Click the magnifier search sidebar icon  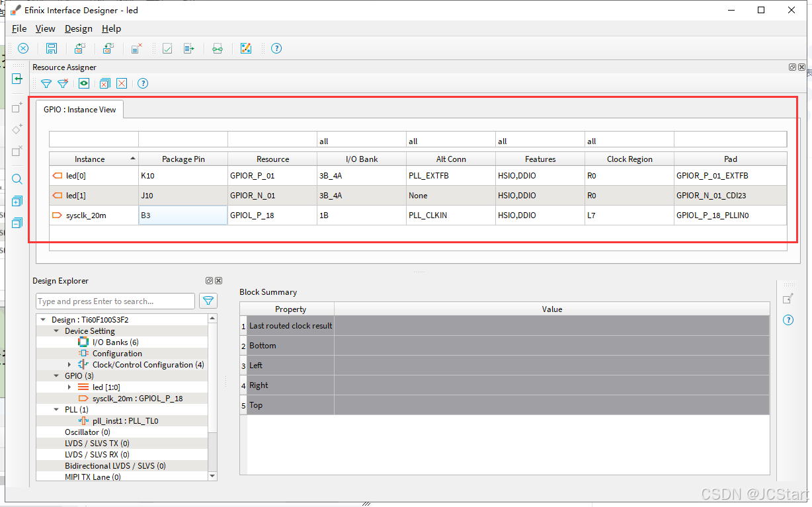[17, 179]
